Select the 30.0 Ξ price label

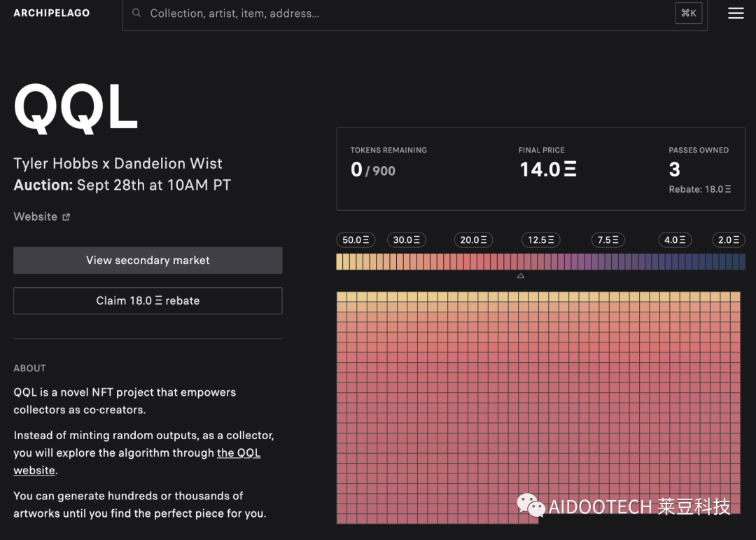[407, 240]
